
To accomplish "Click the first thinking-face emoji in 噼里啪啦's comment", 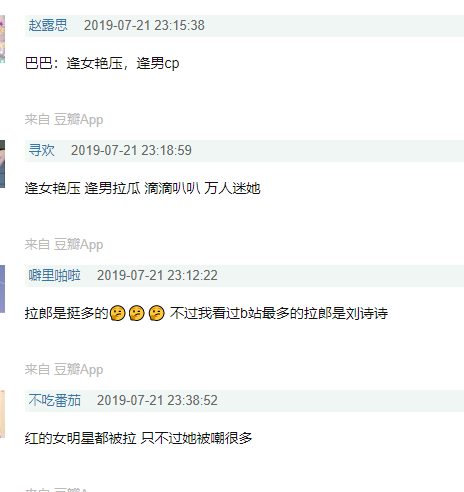I will 117,313.
